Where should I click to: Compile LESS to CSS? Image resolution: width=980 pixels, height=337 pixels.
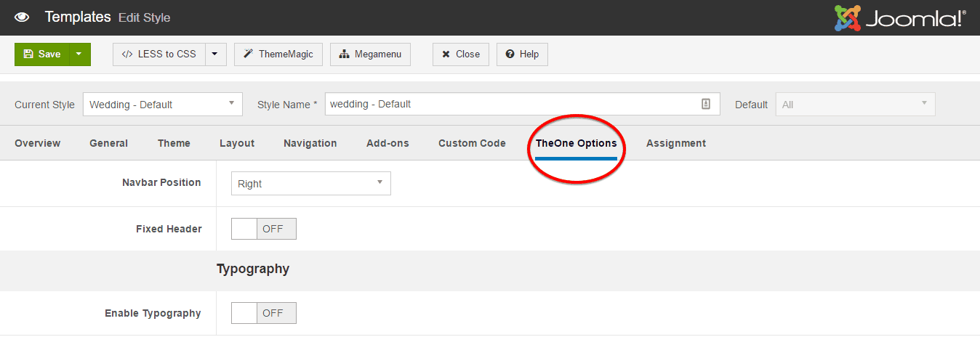(x=159, y=54)
